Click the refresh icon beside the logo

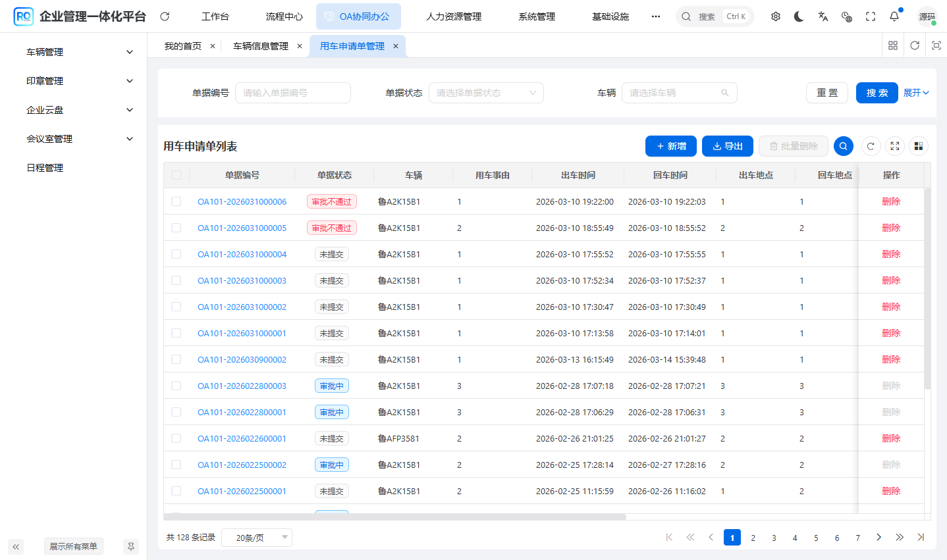pos(164,16)
